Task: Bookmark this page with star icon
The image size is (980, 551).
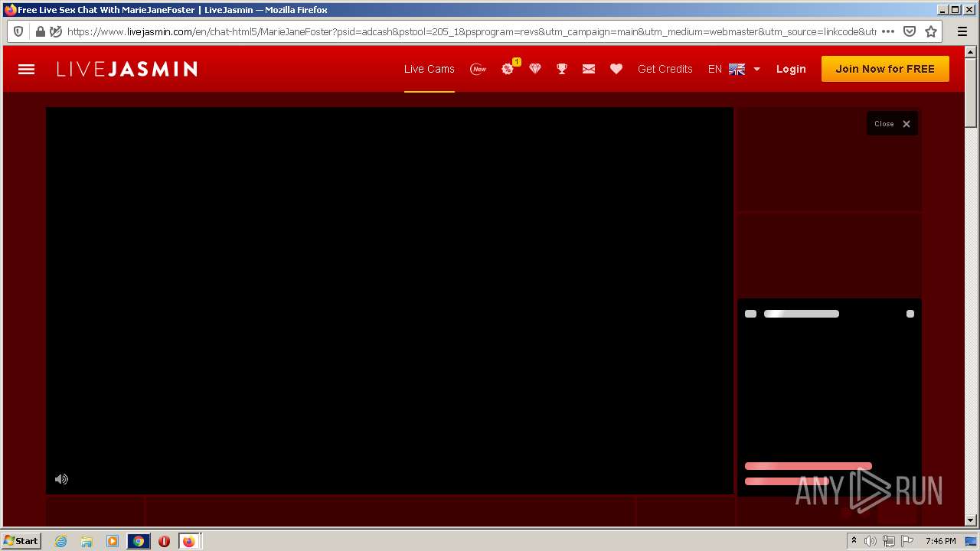Action: coord(931,31)
